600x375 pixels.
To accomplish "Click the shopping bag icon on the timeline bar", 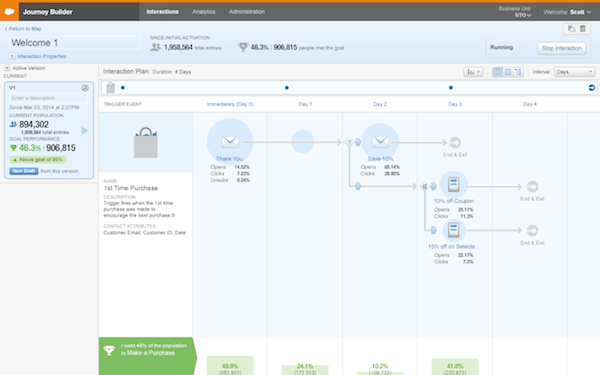I will click(111, 88).
